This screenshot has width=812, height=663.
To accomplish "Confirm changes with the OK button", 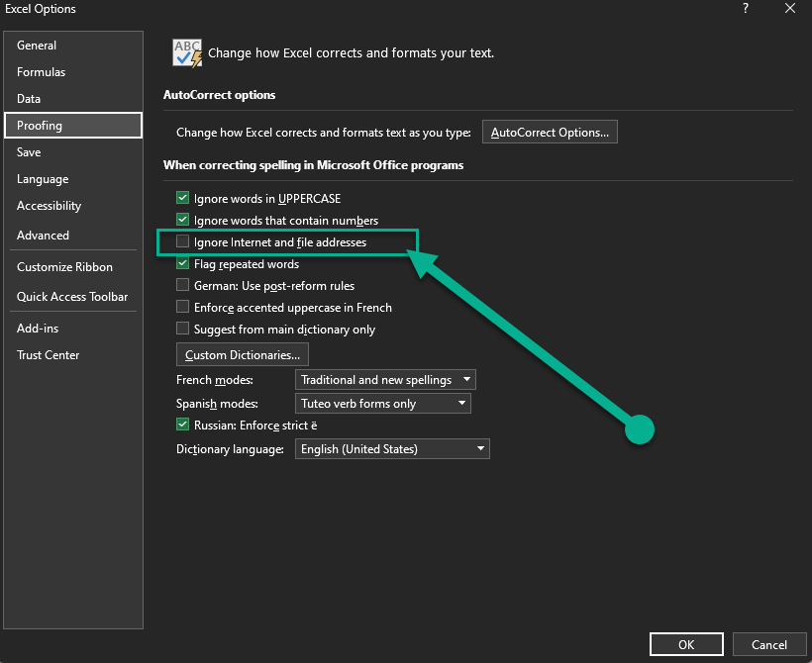I will (686, 644).
